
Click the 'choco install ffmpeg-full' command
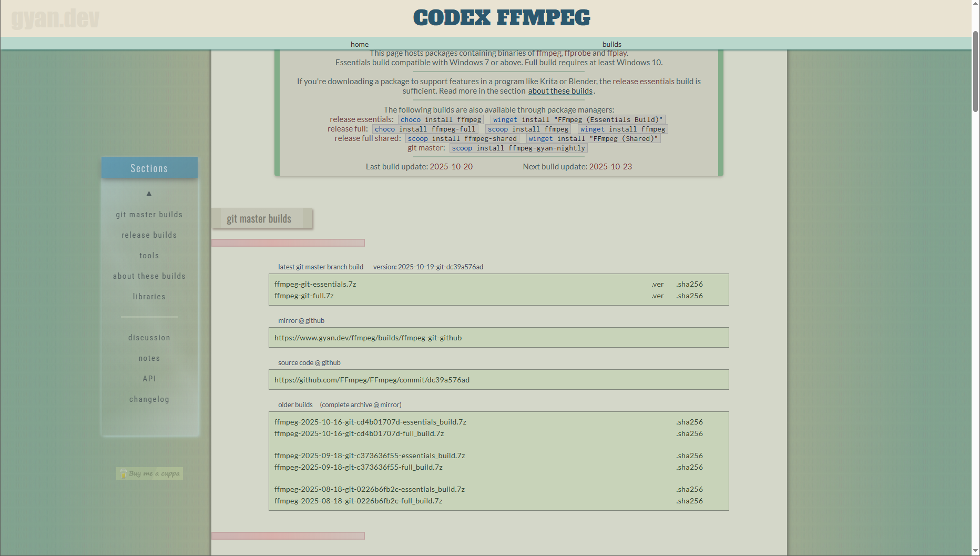point(425,129)
